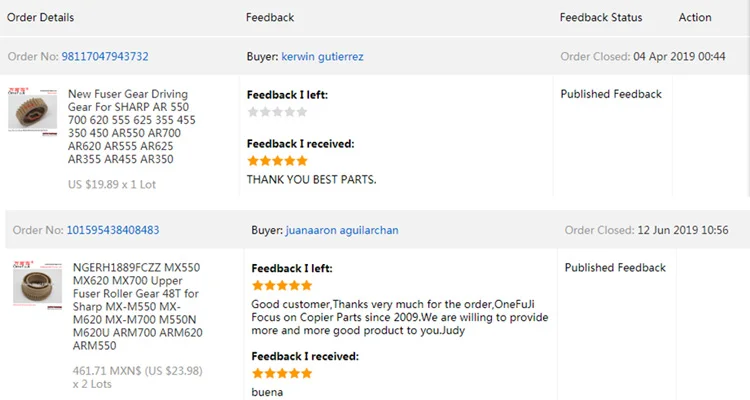Image resolution: width=750 pixels, height=400 pixels.
Task: Click received five-star rating above THANK YOU comment
Action: 278,161
